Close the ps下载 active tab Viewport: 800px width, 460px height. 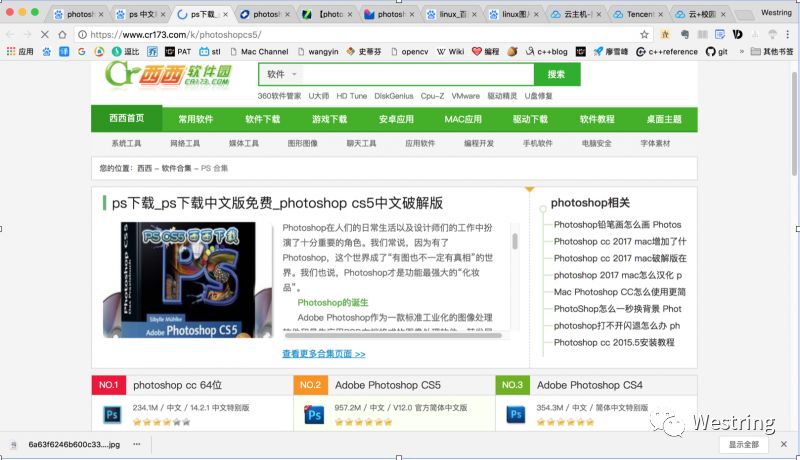(225, 14)
